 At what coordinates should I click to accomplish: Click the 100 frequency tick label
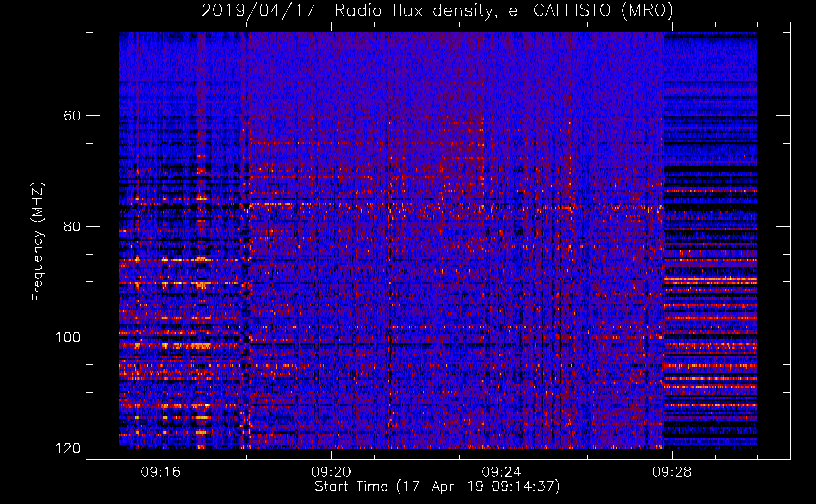point(68,337)
